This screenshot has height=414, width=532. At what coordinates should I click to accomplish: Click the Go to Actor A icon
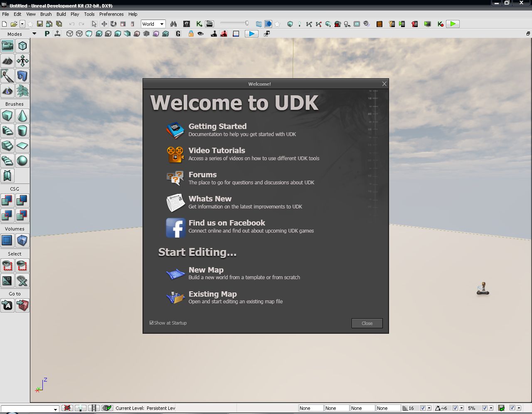[7, 305]
